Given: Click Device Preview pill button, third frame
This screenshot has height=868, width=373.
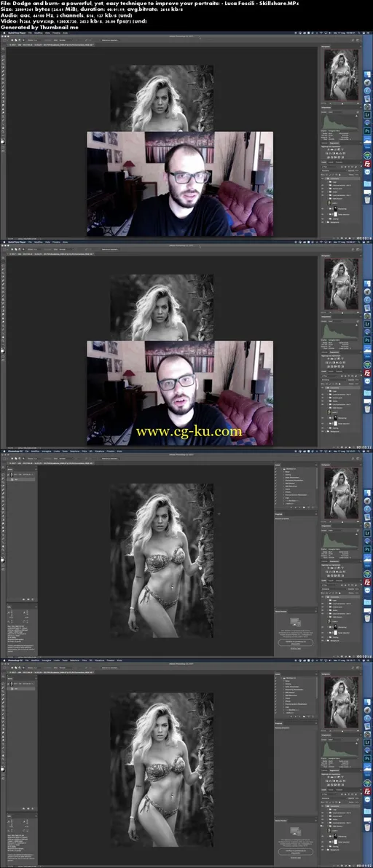Looking at the screenshot, I should [x=296, y=643].
